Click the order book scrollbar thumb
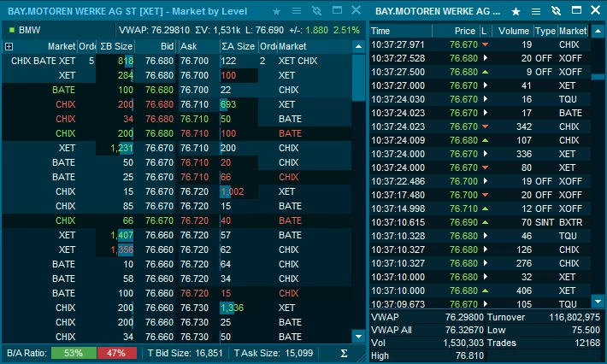Viewport: 607px width, 364px height. 358,78
